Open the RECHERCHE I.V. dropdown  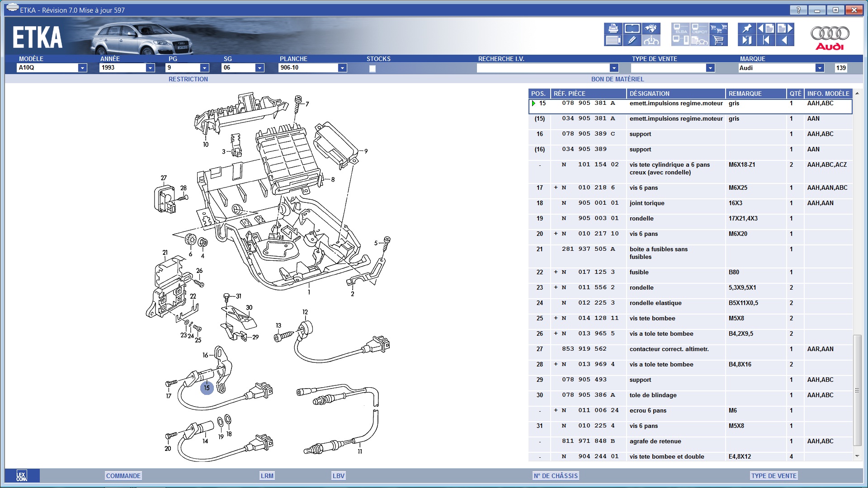coord(613,68)
